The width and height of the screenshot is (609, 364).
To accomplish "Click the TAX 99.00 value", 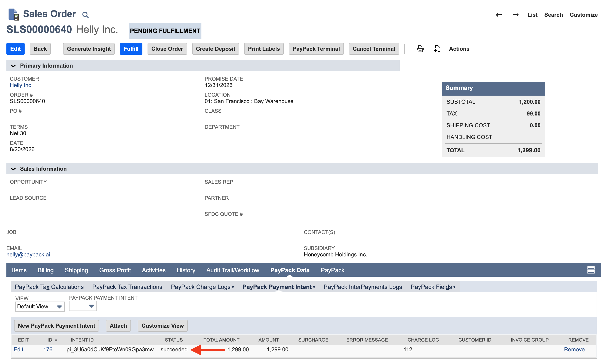I will click(x=533, y=113).
